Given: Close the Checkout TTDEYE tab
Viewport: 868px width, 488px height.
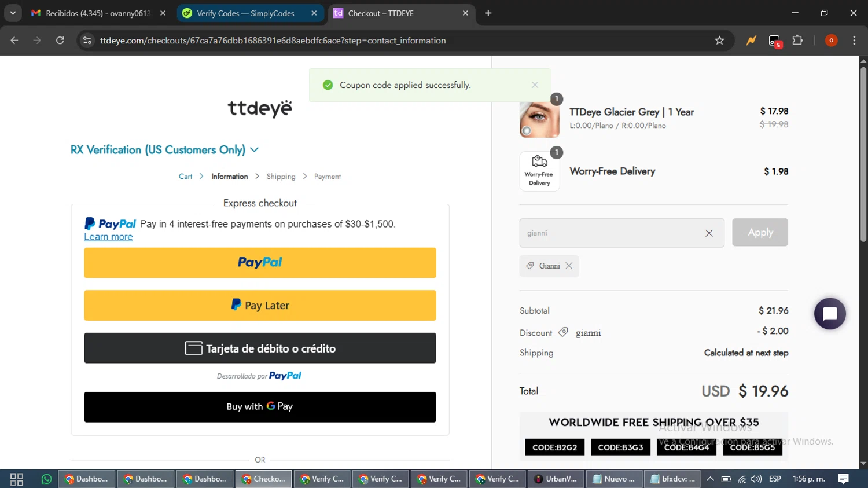Looking at the screenshot, I should (x=465, y=13).
